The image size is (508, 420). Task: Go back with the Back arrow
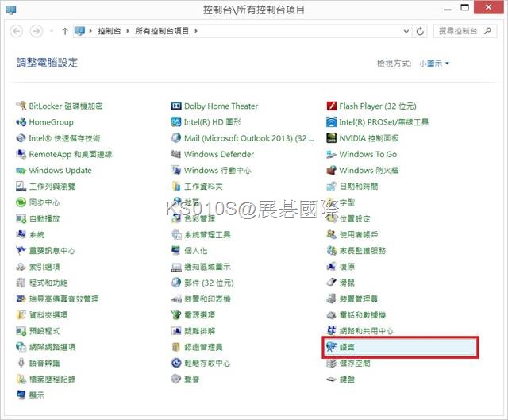pyautogui.click(x=17, y=31)
